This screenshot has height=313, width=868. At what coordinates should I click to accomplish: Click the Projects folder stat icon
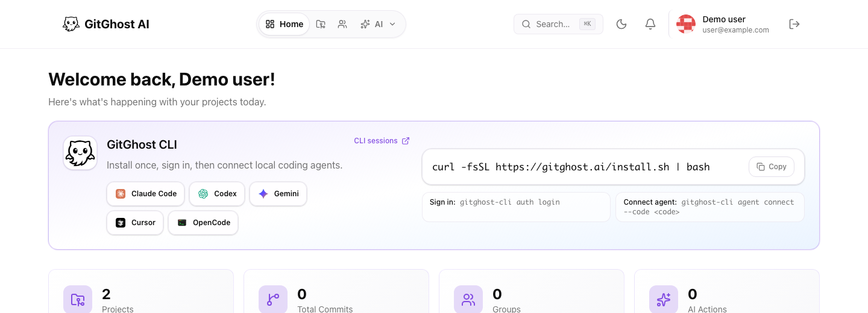pos(78,300)
